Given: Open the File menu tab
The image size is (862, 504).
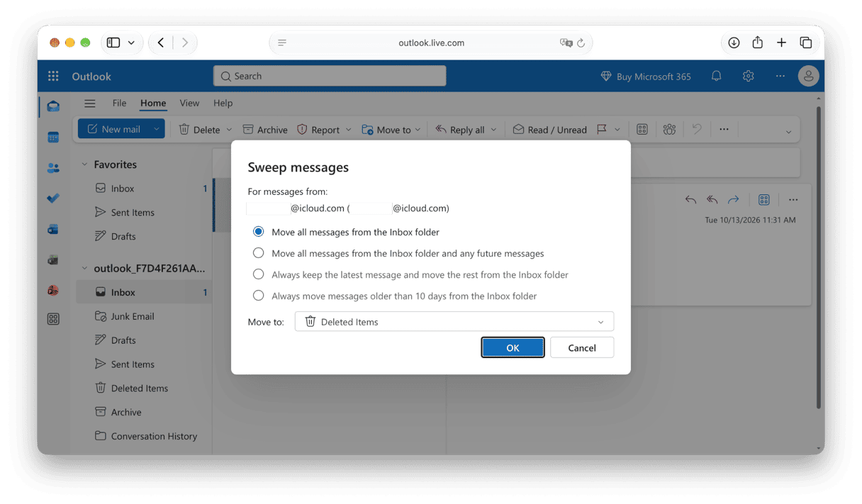Looking at the screenshot, I should (x=119, y=103).
